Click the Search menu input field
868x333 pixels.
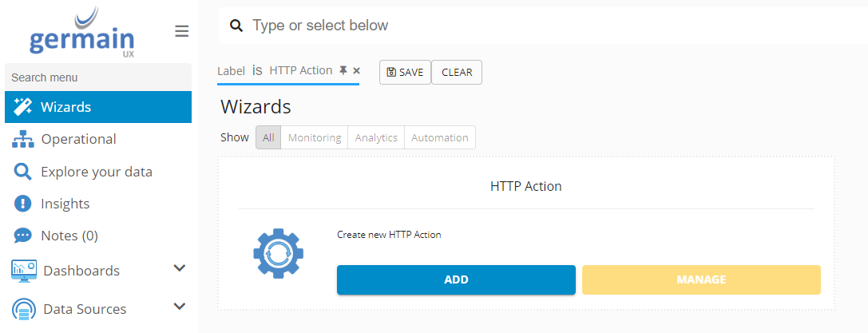97,77
